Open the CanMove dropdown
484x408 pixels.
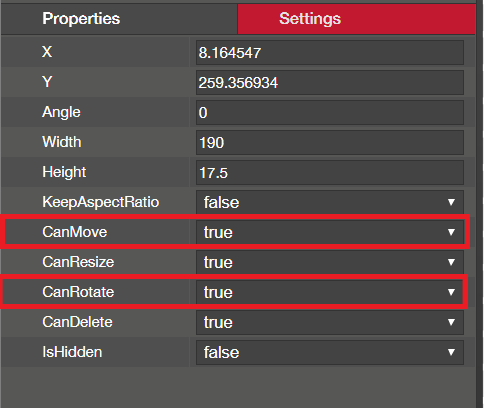point(330,232)
